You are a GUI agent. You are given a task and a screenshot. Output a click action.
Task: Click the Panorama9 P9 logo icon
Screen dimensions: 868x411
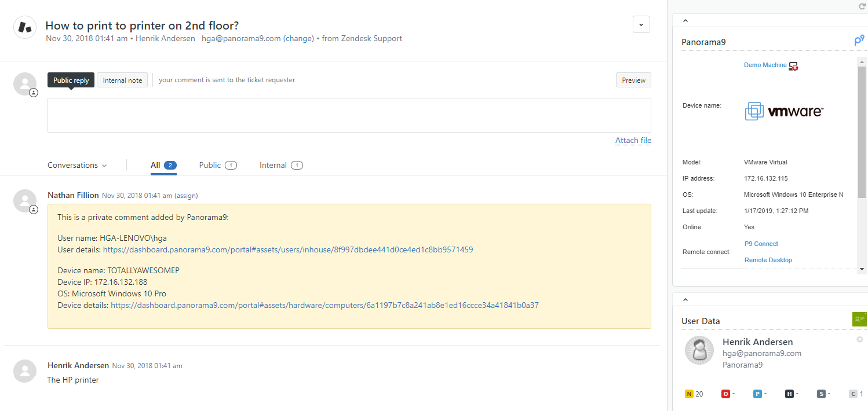pyautogui.click(x=859, y=41)
